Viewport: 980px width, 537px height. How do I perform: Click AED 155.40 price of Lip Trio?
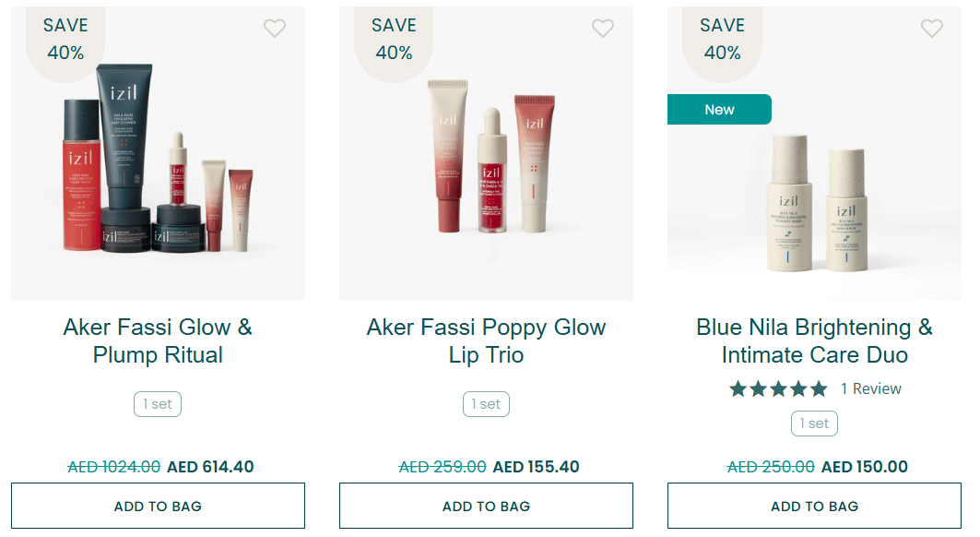click(x=537, y=467)
